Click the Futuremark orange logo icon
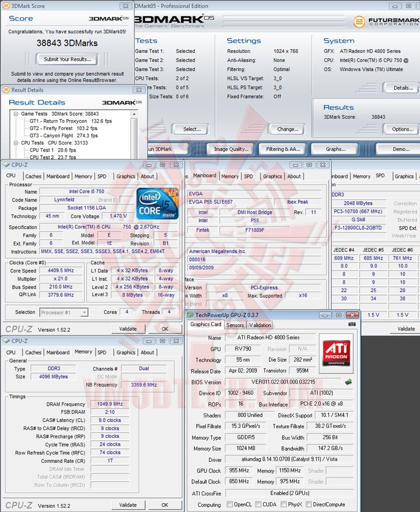The width and height of the screenshot is (420, 512). [x=359, y=22]
